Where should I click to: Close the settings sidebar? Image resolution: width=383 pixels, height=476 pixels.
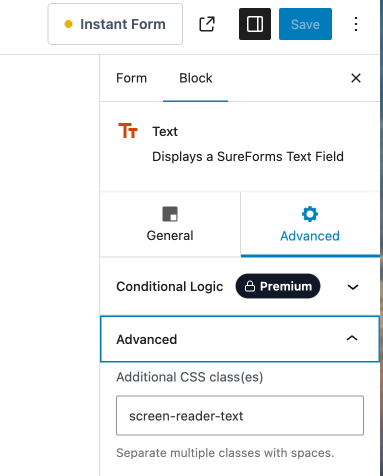point(356,78)
